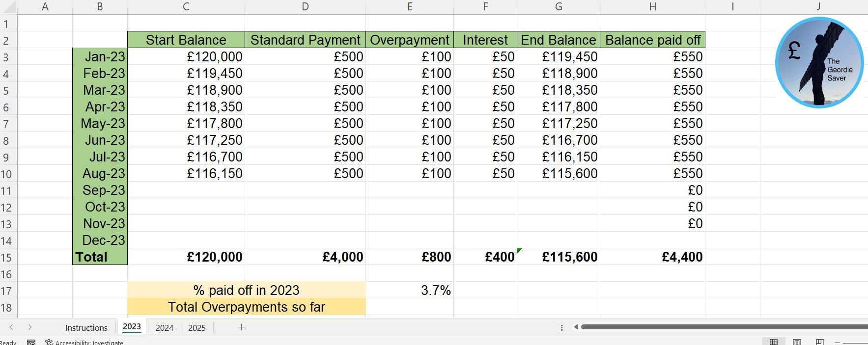Click the Standard Payment header cell
Viewport: 868px width, 345px height.
tap(305, 40)
